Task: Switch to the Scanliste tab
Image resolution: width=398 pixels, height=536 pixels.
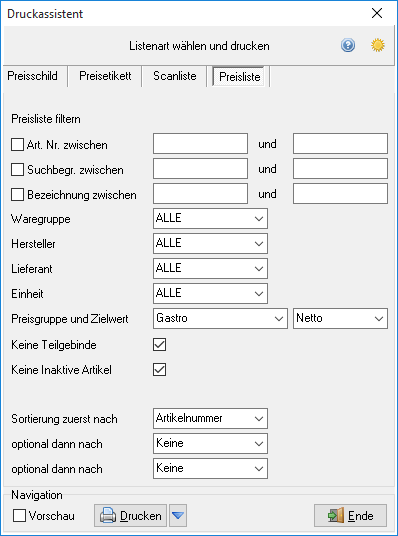Action: (x=175, y=76)
